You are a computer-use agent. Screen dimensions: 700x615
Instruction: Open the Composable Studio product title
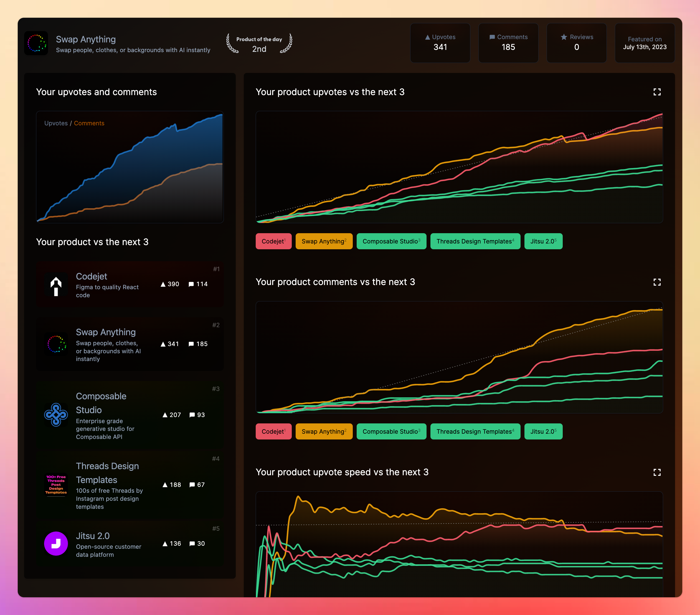click(x=101, y=403)
